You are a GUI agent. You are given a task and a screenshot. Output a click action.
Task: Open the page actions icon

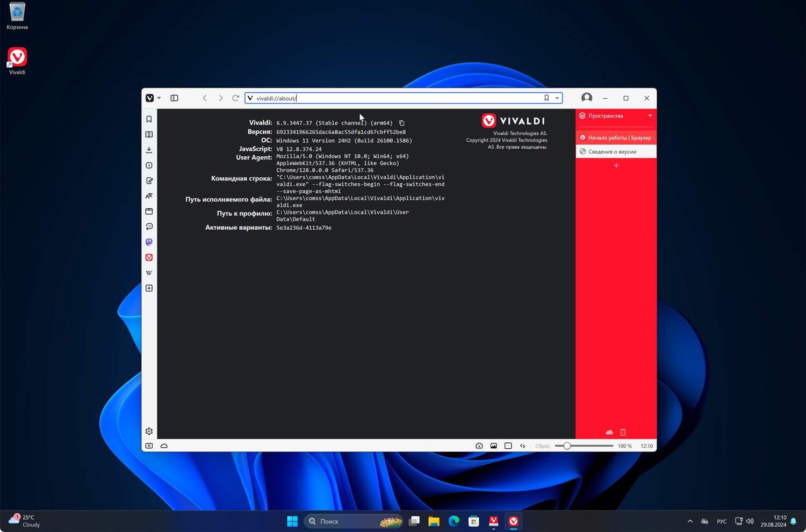point(523,446)
